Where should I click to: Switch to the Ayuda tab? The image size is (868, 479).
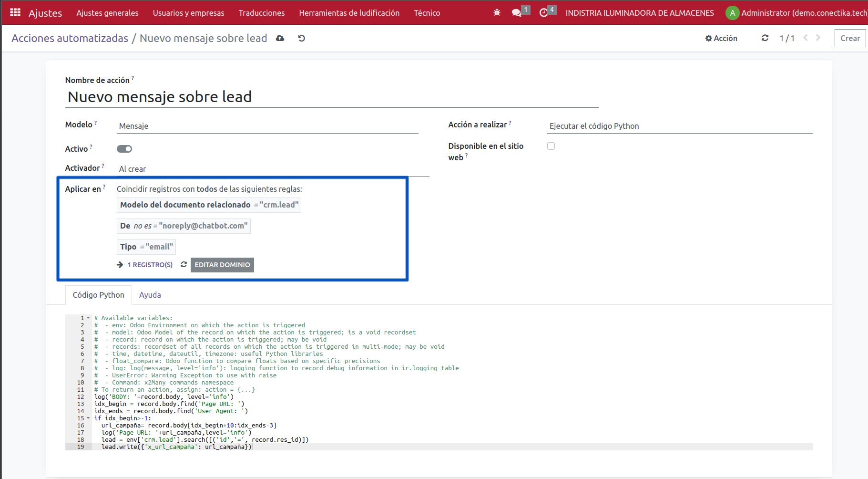click(150, 295)
